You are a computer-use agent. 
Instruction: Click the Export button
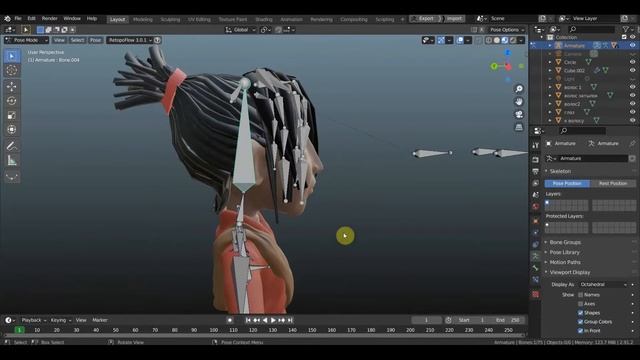pyautogui.click(x=426, y=19)
